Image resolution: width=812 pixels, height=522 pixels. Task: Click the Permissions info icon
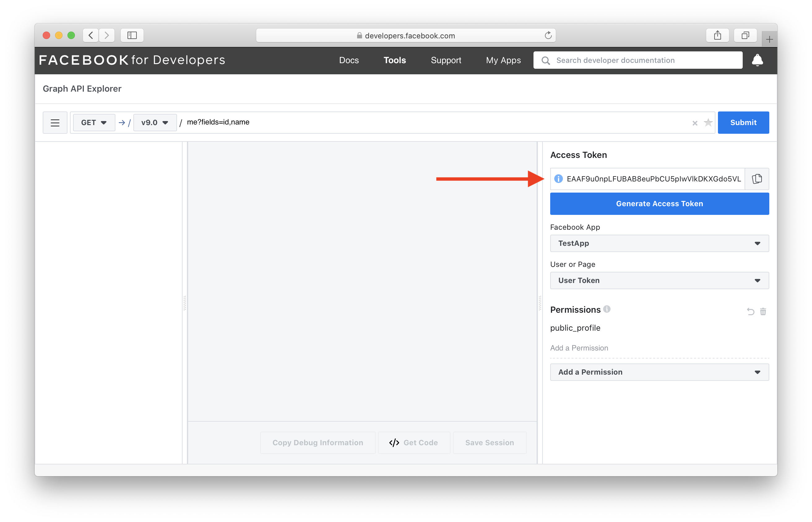click(x=607, y=309)
